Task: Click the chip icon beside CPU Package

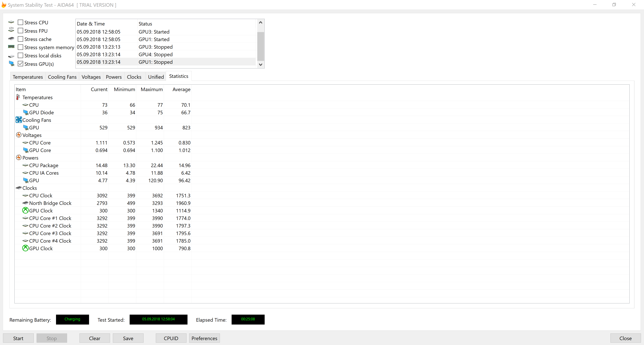Action: click(25, 165)
